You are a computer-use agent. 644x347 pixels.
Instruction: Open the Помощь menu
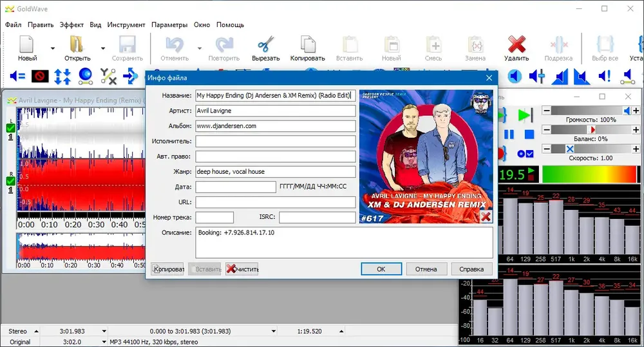tap(230, 24)
